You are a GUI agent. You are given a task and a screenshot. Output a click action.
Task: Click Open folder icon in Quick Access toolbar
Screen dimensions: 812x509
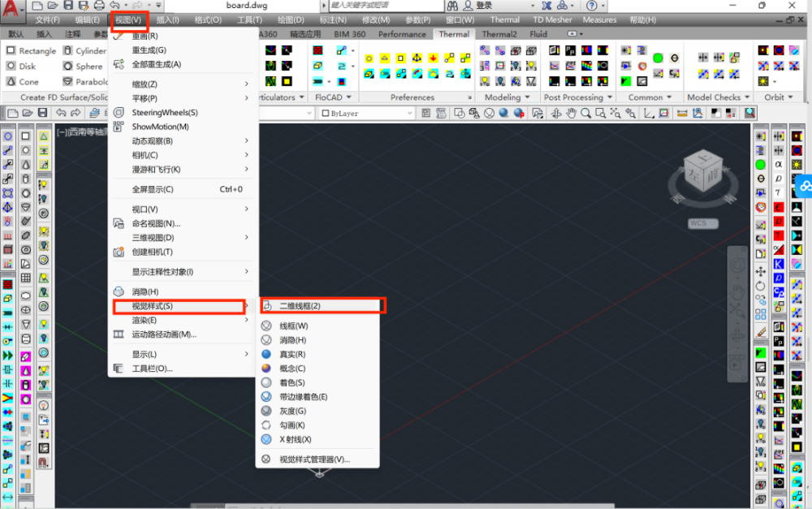[x=52, y=6]
